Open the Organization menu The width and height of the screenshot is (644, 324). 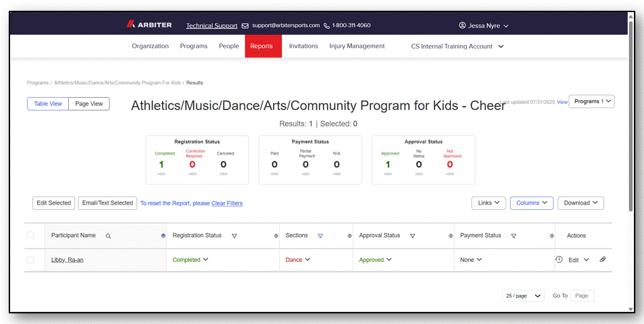pyautogui.click(x=150, y=46)
